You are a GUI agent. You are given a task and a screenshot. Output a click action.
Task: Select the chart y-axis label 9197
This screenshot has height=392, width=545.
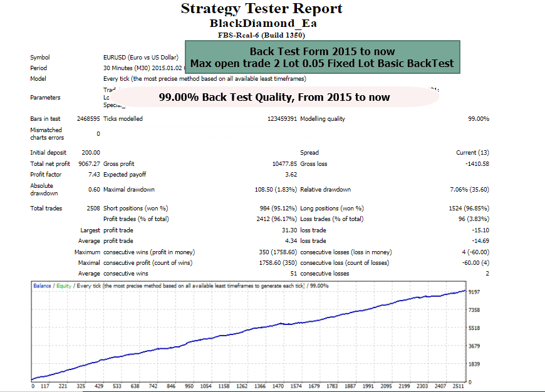coord(474,292)
